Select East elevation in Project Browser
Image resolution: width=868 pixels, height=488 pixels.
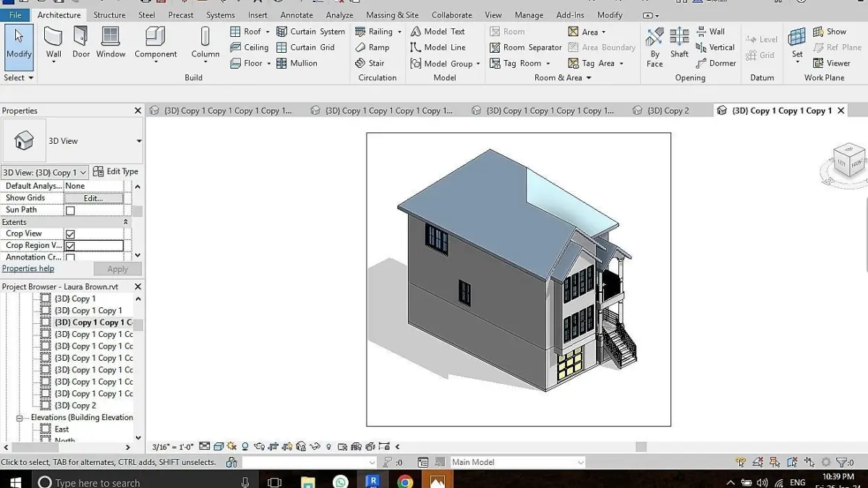[x=62, y=429]
